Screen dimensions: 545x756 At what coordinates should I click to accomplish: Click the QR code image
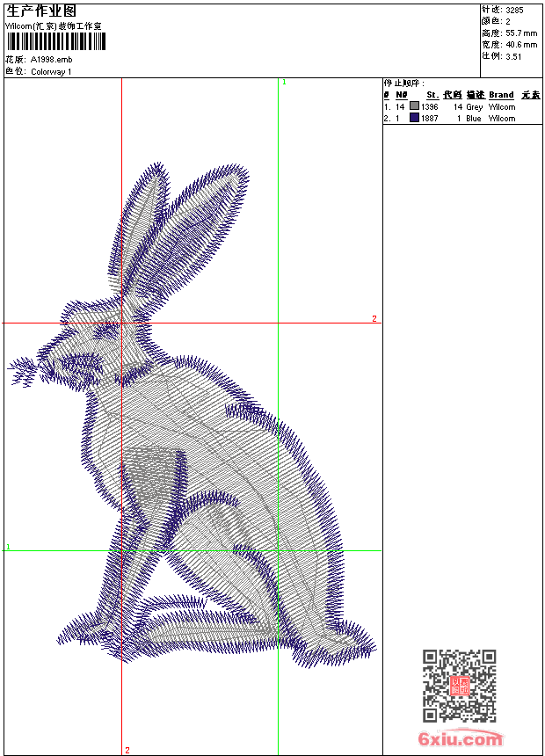[459, 686]
